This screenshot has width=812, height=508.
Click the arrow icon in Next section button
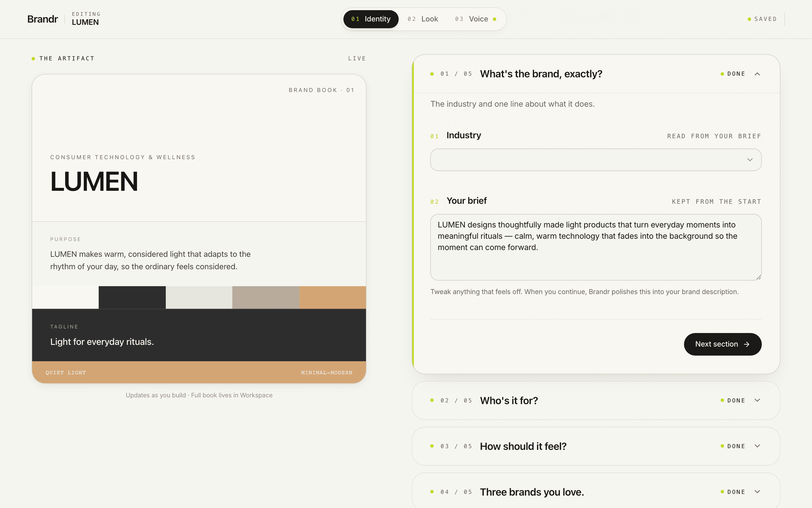[x=747, y=344]
